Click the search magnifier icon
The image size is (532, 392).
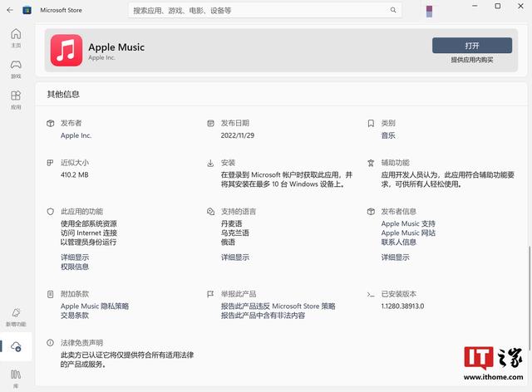coord(393,10)
